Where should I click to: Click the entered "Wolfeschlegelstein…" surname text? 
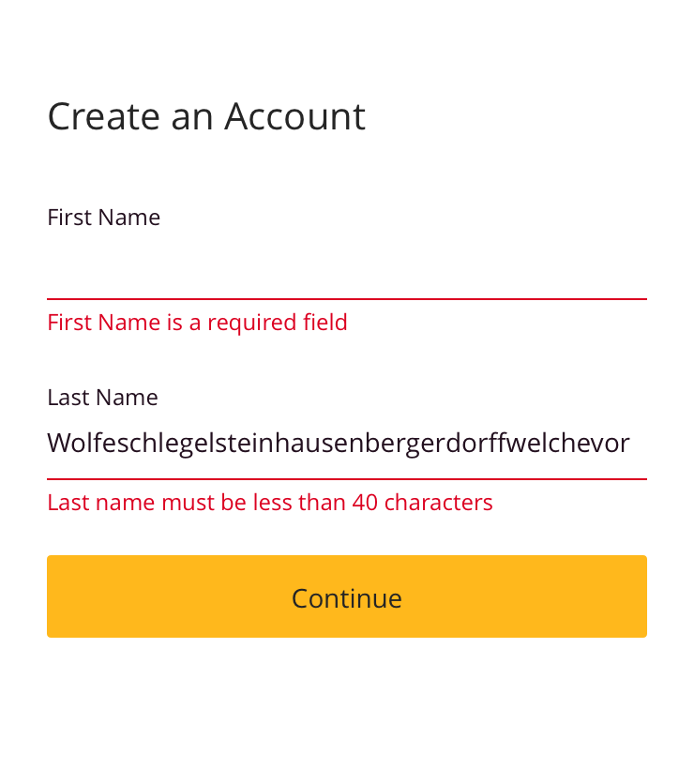(x=338, y=444)
